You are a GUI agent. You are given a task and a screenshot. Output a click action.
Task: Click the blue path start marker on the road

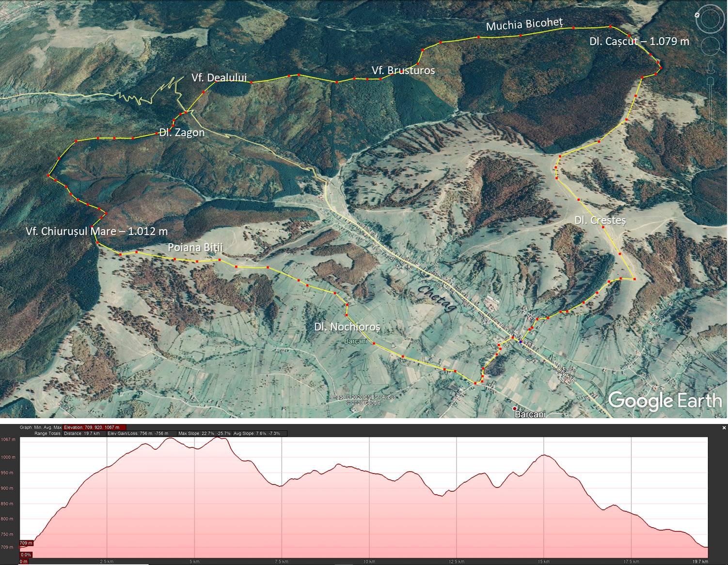(521, 342)
